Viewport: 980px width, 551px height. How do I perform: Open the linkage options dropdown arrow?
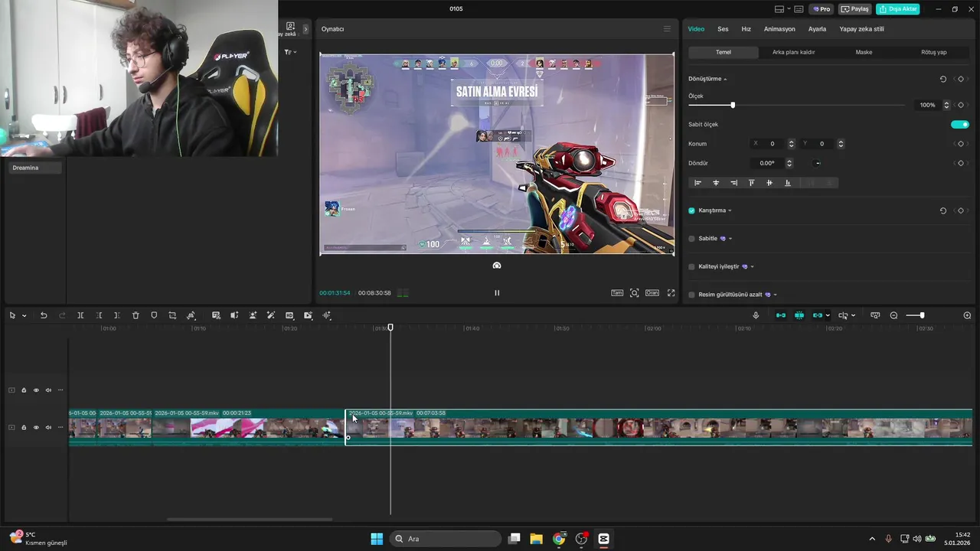(x=828, y=315)
